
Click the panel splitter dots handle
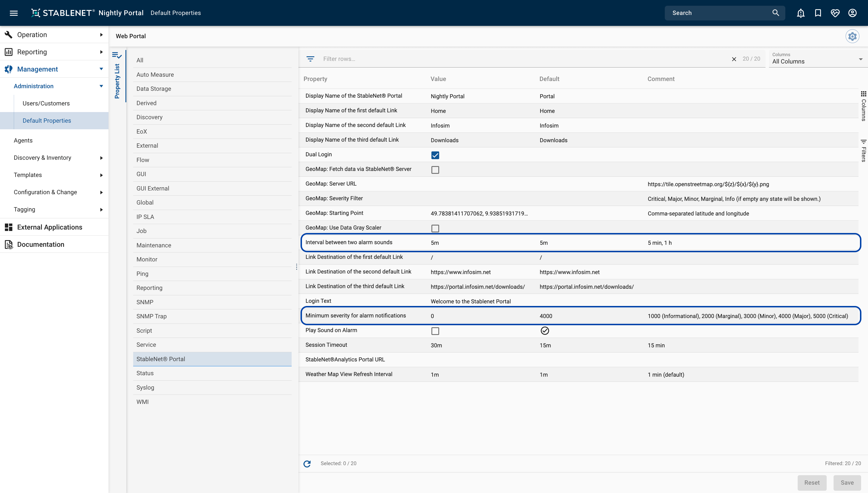(297, 267)
